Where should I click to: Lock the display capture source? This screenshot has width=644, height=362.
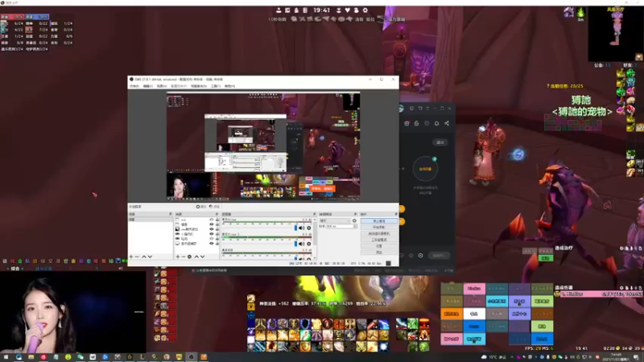click(217, 244)
